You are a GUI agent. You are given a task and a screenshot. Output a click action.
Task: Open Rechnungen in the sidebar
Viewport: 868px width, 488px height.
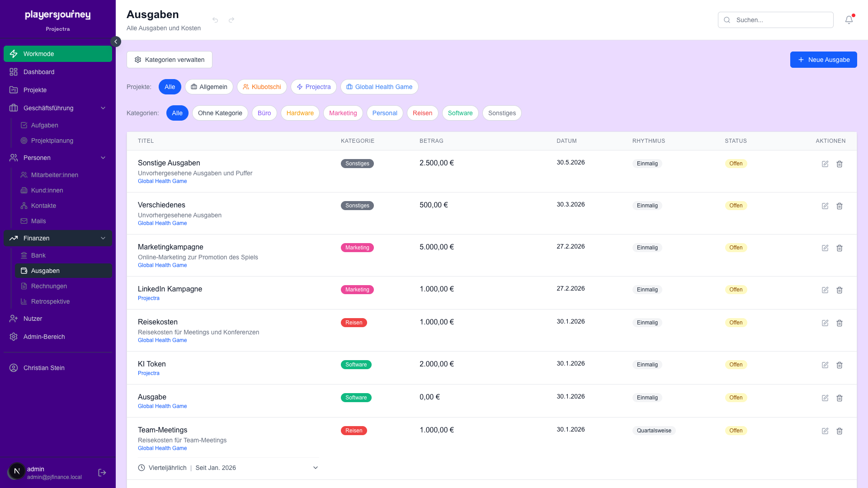[49, 286]
